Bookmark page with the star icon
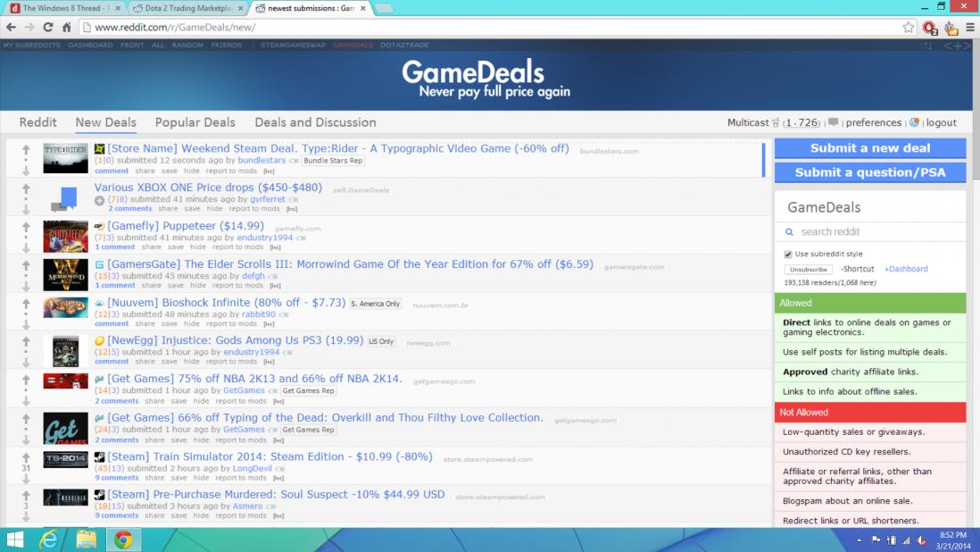980x552 pixels. [909, 27]
